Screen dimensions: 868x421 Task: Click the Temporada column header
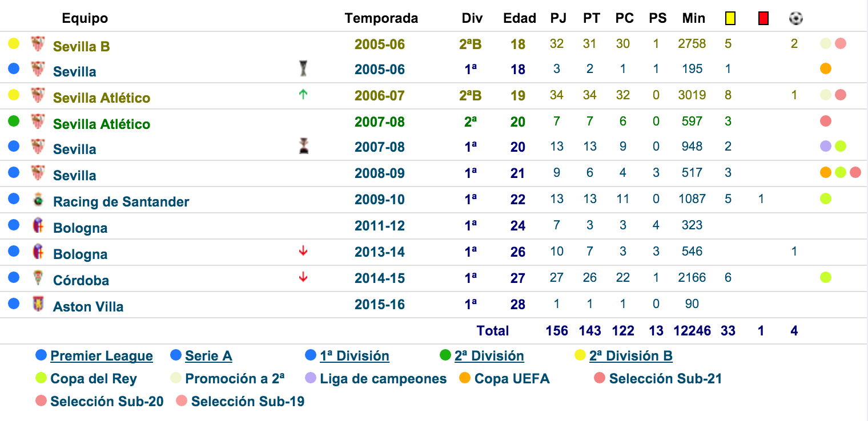pos(381,18)
